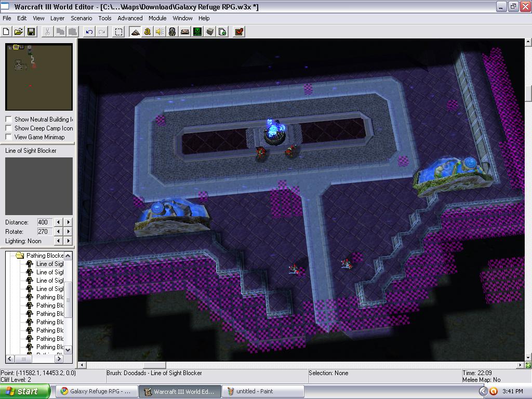Screen dimensions: 532x399
Task: Open the Sound Editor speaker icon
Action: click(160, 32)
